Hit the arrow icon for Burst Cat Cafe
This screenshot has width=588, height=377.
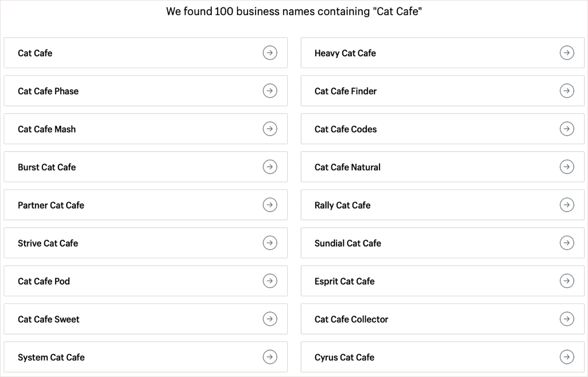tap(270, 167)
